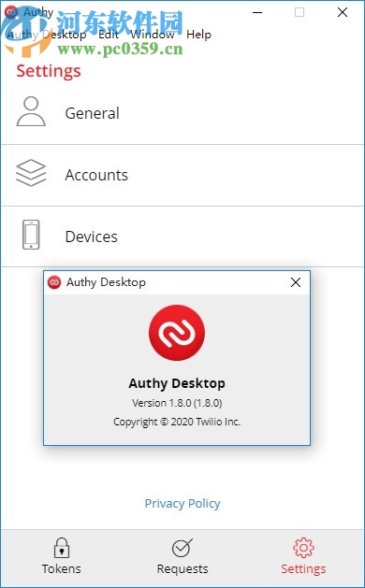This screenshot has width=365, height=588.
Task: Open the Edit menu
Action: (109, 35)
